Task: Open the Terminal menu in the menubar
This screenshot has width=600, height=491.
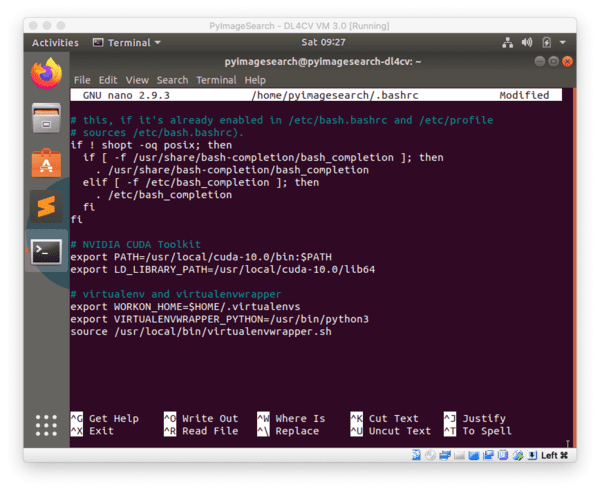Action: [216, 80]
